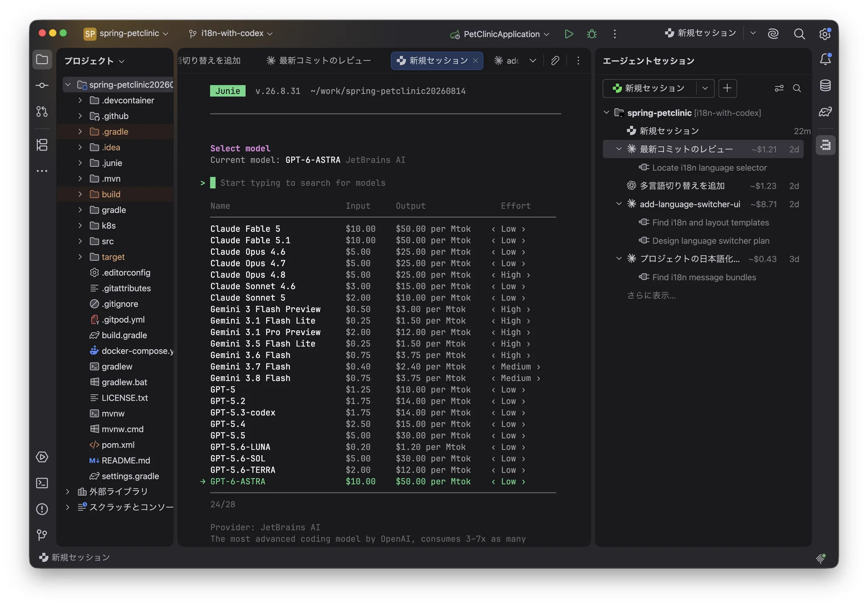Image resolution: width=868 pixels, height=607 pixels.
Task: Open the AI assistant spiral icon
Action: [773, 34]
